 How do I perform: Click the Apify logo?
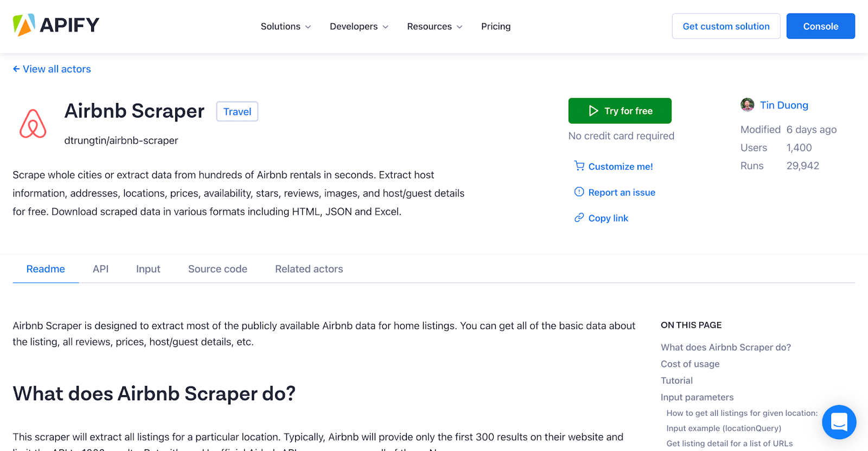click(56, 25)
